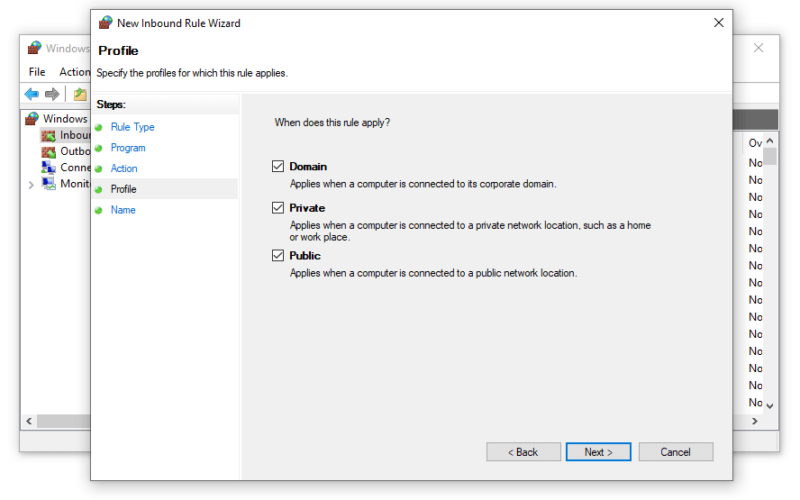Click the folder up-level toolbar icon
The width and height of the screenshot is (800, 500).
click(80, 94)
